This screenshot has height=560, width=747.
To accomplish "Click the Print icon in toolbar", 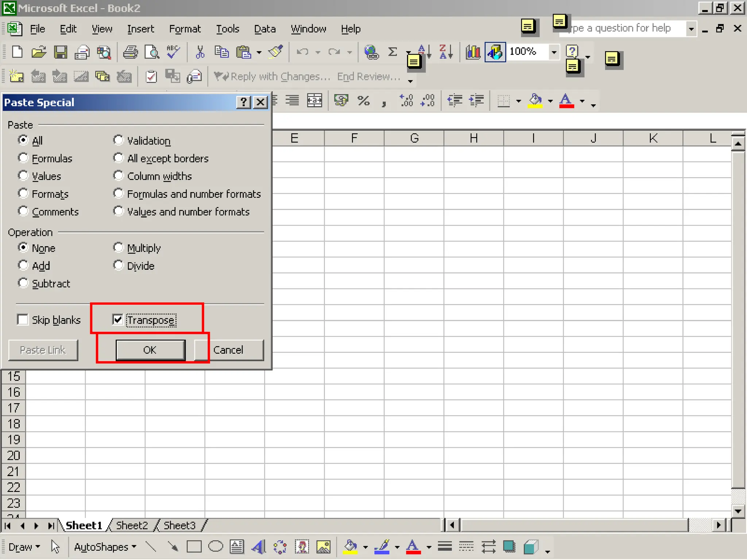I will coord(130,52).
